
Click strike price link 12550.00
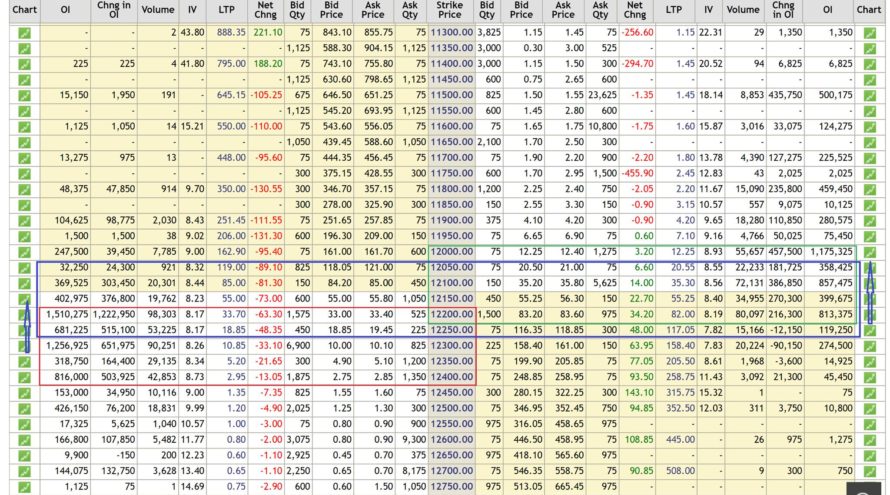(x=451, y=423)
